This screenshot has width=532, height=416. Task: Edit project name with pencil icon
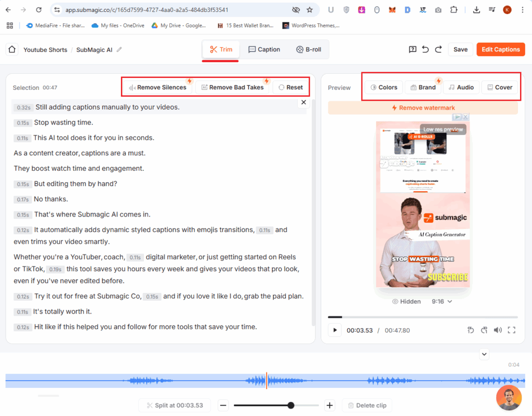(119, 49)
